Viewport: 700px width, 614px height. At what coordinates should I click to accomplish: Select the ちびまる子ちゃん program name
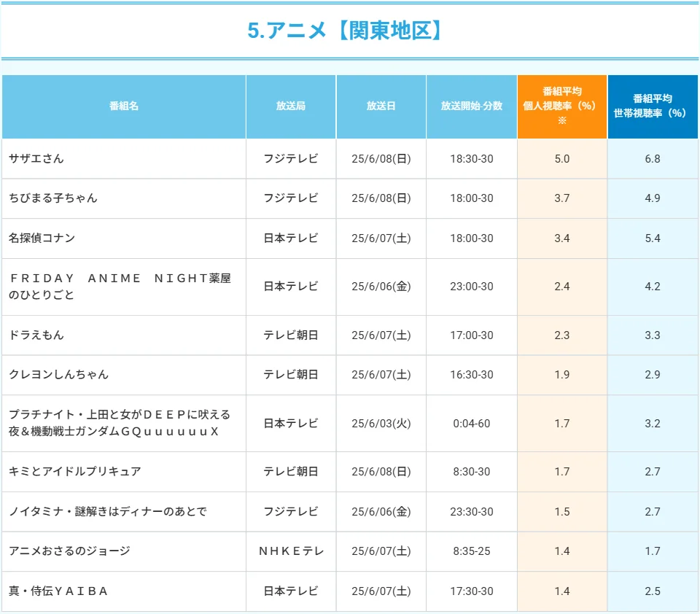tap(53, 198)
